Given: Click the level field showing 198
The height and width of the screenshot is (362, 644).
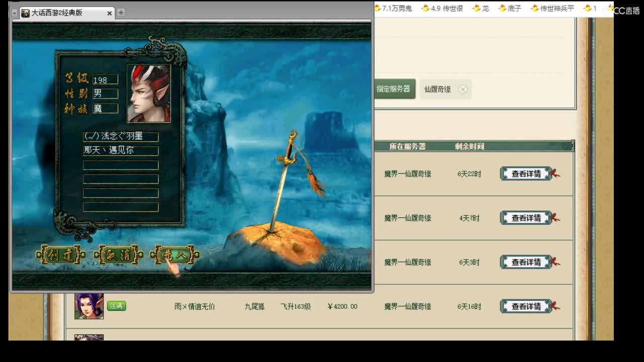Looking at the screenshot, I should (x=105, y=79).
